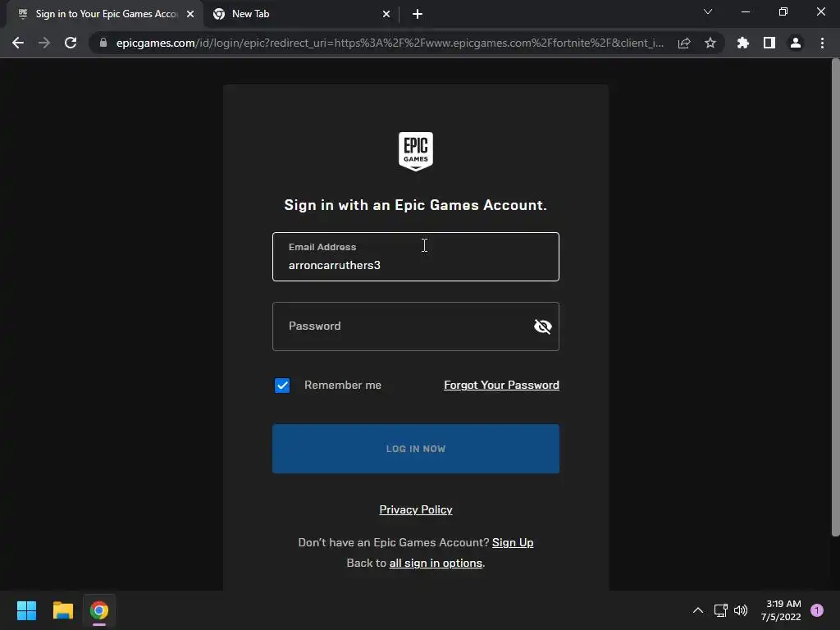Toggle password visibility eye icon
Image resolution: width=840 pixels, height=630 pixels.
[x=543, y=326]
